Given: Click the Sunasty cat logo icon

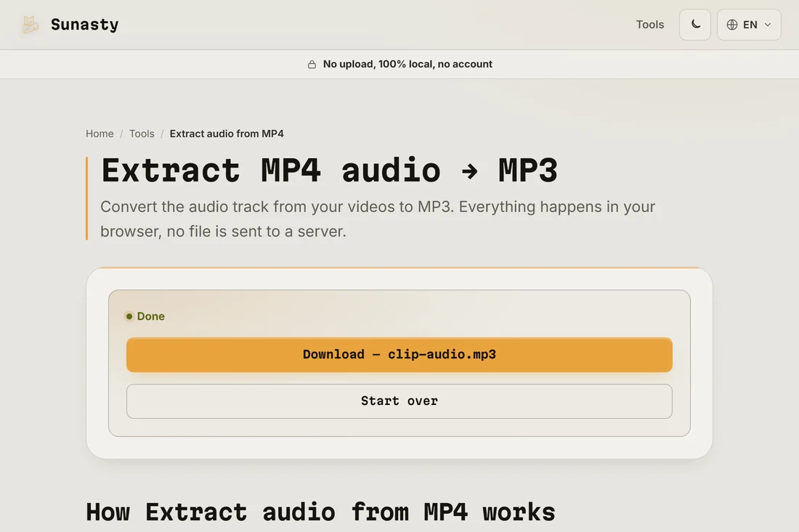Looking at the screenshot, I should (30, 25).
